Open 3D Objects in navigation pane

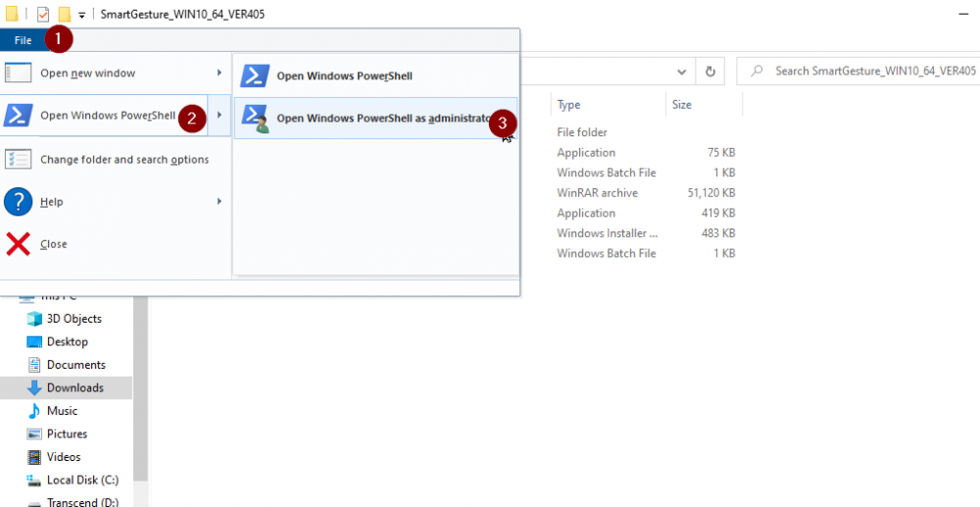[x=73, y=319]
